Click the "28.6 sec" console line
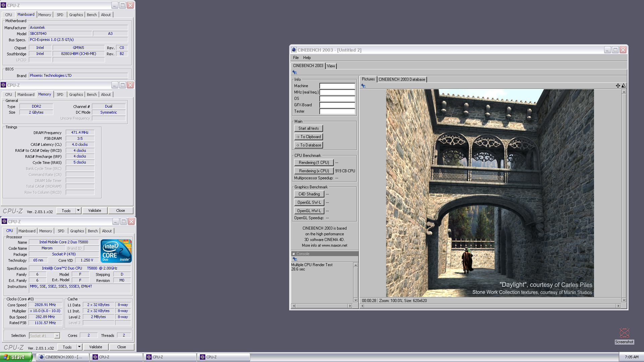 tap(298, 269)
